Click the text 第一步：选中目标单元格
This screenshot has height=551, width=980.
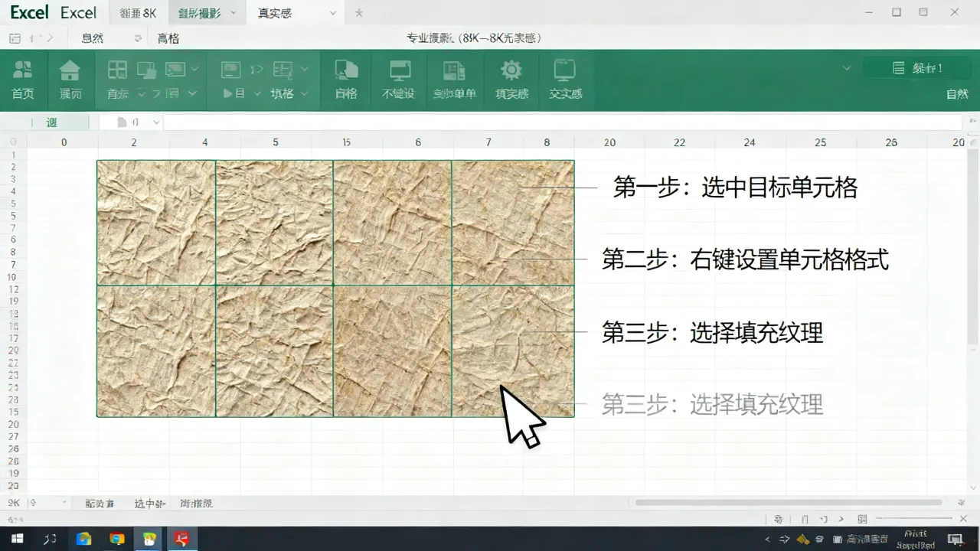[x=735, y=187]
